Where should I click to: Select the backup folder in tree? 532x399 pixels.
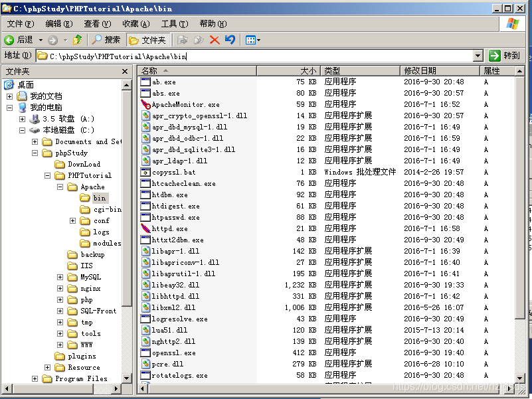tap(86, 254)
